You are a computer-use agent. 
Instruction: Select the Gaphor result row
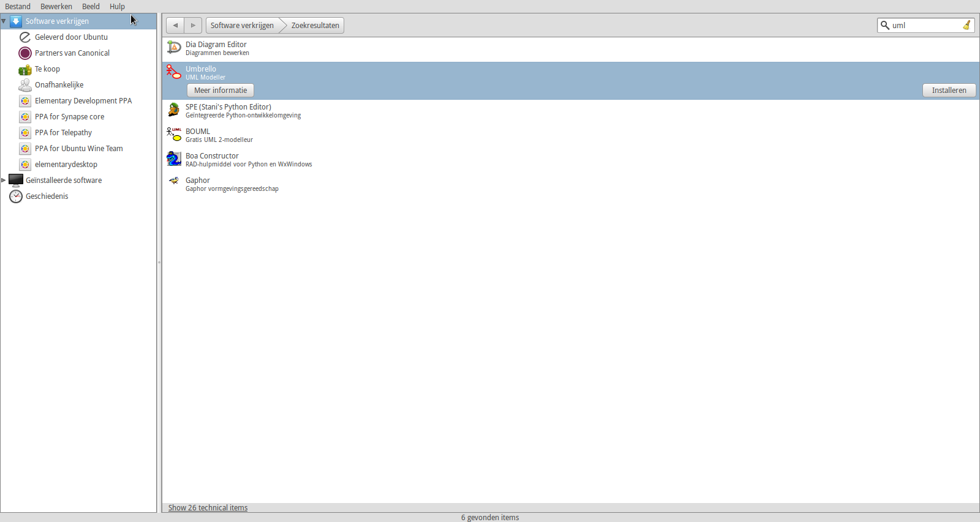click(x=571, y=185)
